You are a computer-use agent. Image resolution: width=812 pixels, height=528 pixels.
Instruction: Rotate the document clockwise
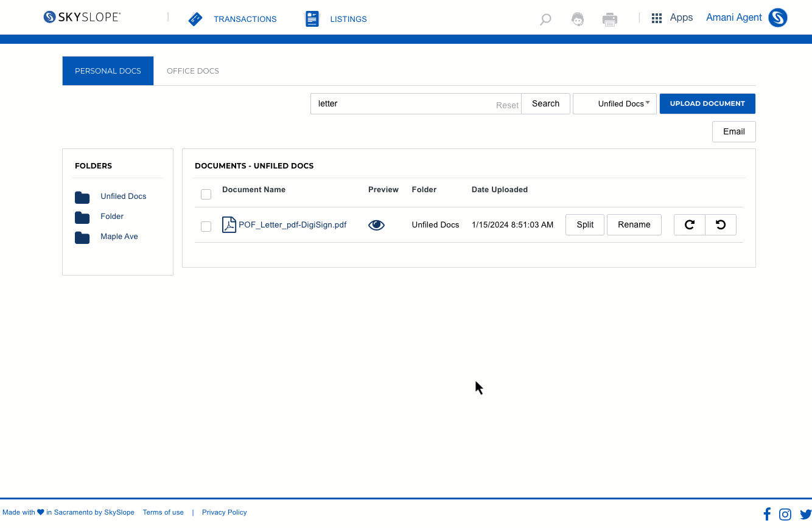[x=690, y=224]
